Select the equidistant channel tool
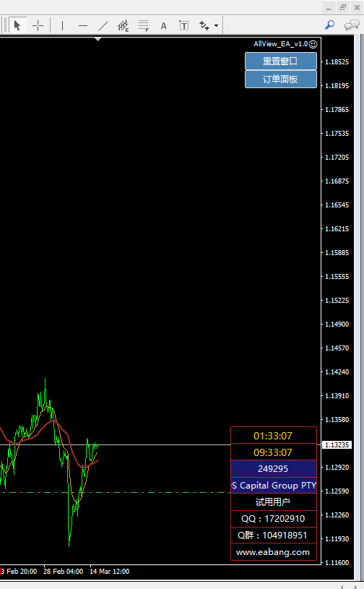The image size is (364, 589). click(123, 25)
